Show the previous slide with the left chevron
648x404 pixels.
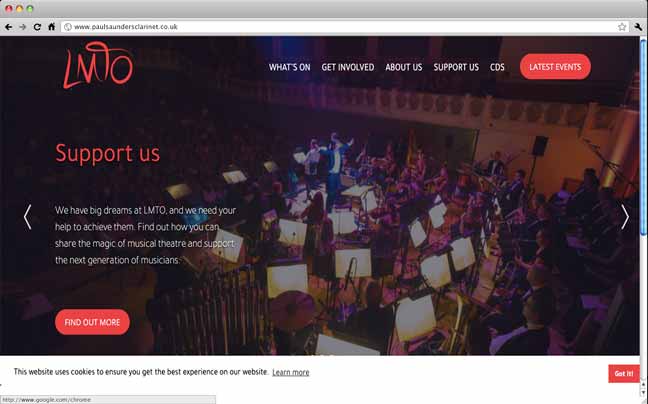pos(27,216)
